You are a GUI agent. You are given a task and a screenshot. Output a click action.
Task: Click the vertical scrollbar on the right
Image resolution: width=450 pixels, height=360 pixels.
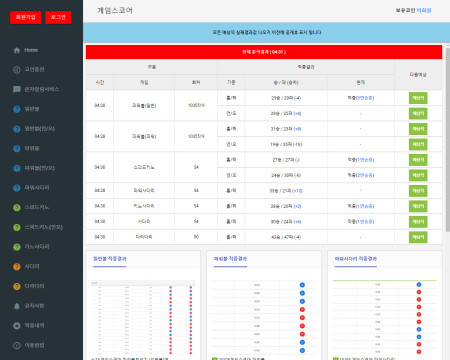pyautogui.click(x=448, y=140)
